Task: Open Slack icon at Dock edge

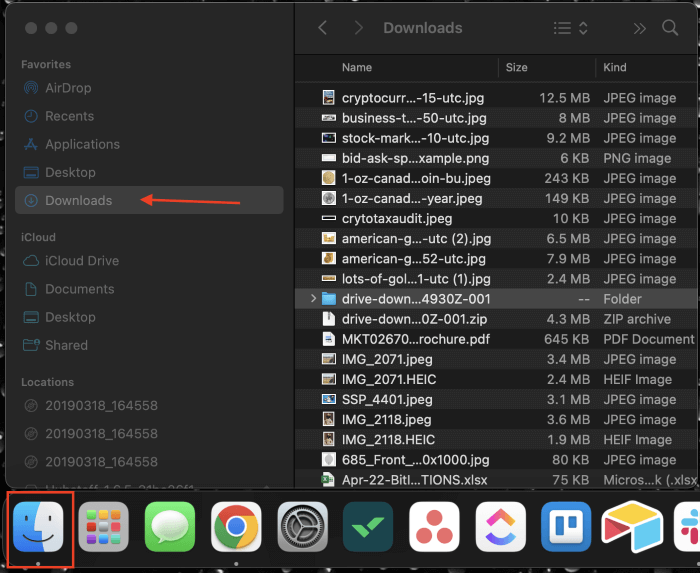Action: [x=687, y=527]
